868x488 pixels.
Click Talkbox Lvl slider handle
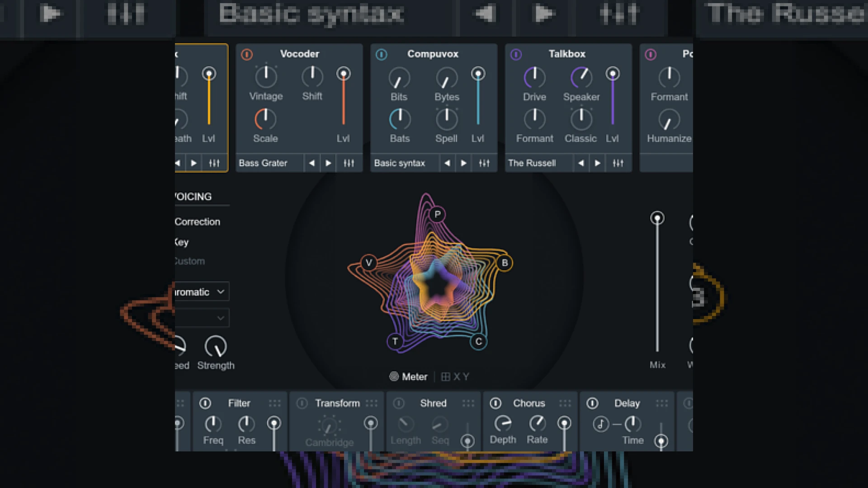613,74
